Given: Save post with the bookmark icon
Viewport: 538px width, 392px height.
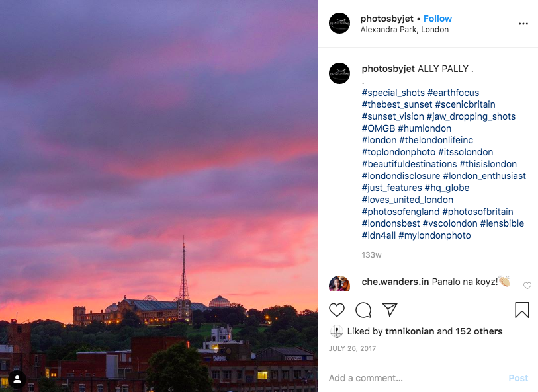Looking at the screenshot, I should point(521,310).
